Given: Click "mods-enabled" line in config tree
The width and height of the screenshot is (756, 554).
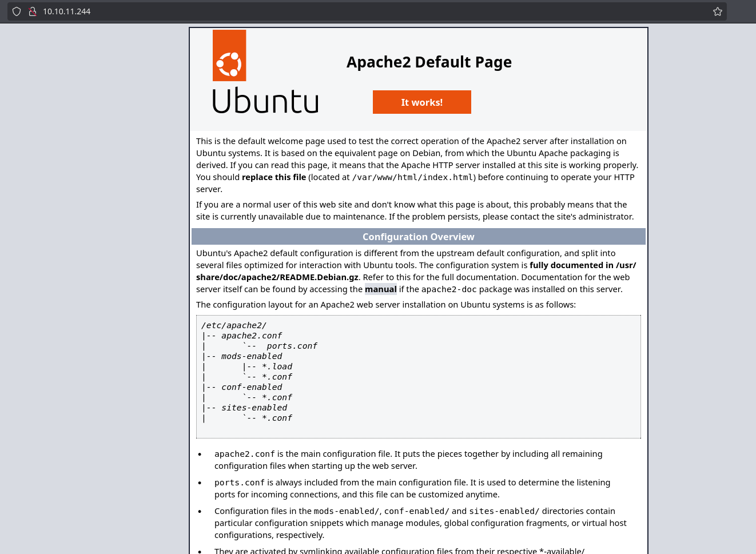Looking at the screenshot, I should click(x=252, y=356).
